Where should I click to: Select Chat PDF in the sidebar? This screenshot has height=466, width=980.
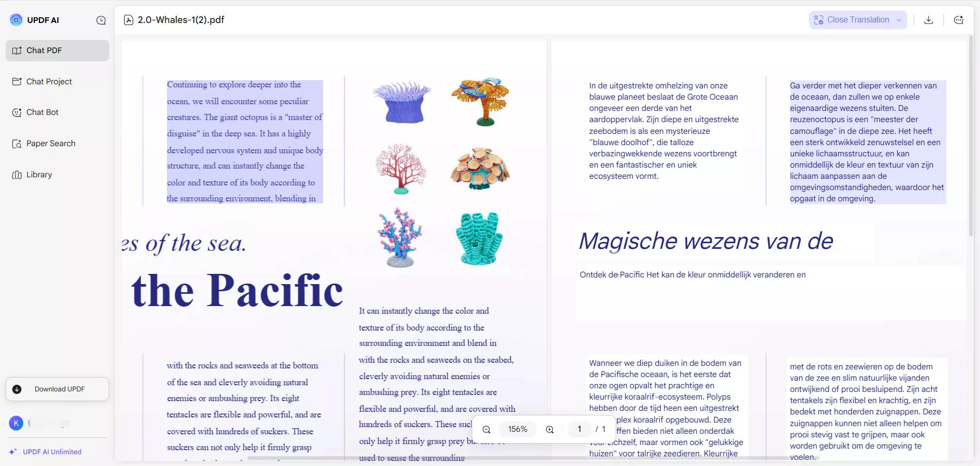(57, 51)
